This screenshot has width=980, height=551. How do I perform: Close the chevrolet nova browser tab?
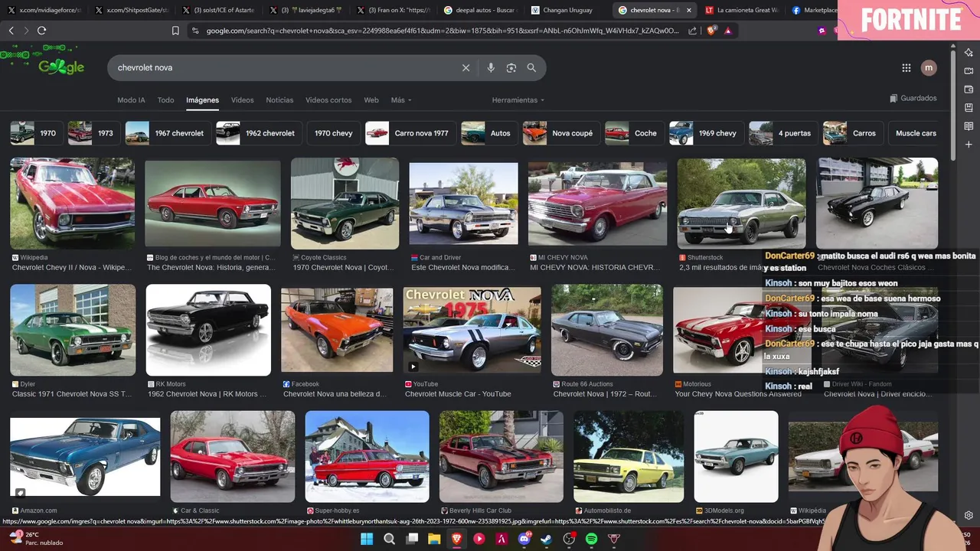point(689,10)
